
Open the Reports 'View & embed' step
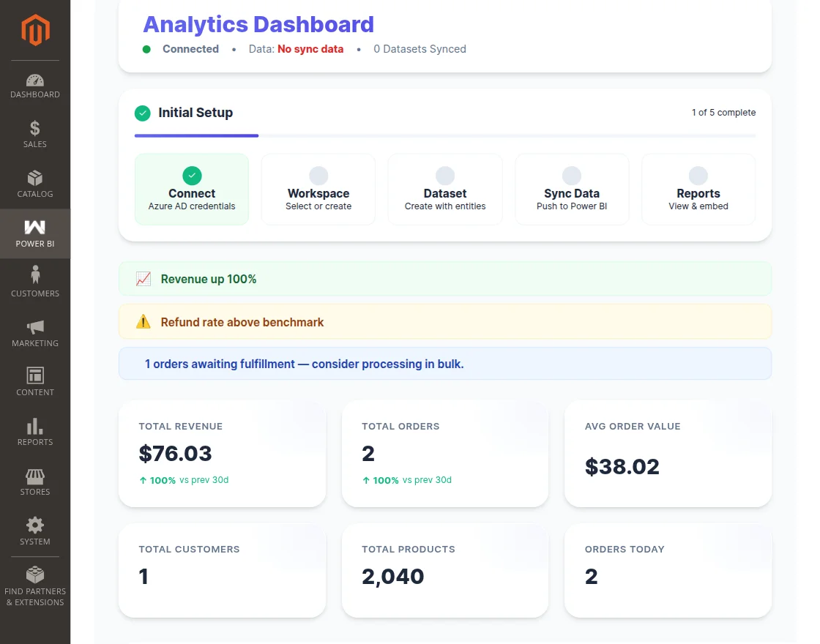698,190
